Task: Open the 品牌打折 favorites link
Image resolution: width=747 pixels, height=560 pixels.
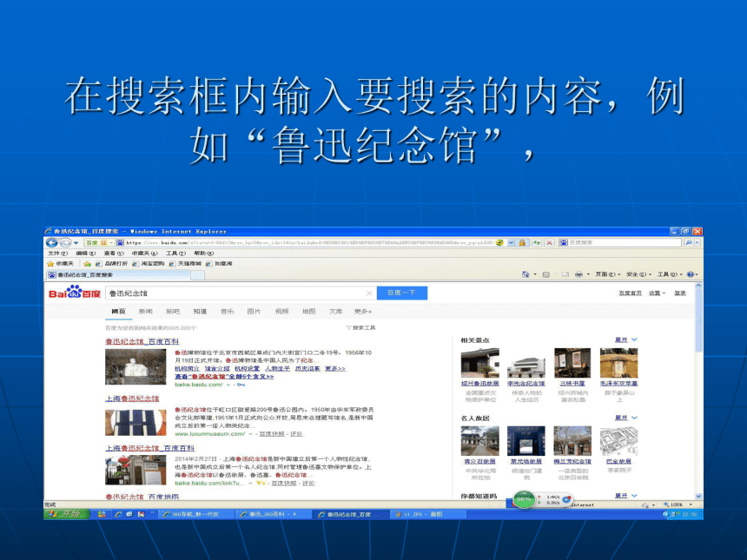Action: [111, 263]
